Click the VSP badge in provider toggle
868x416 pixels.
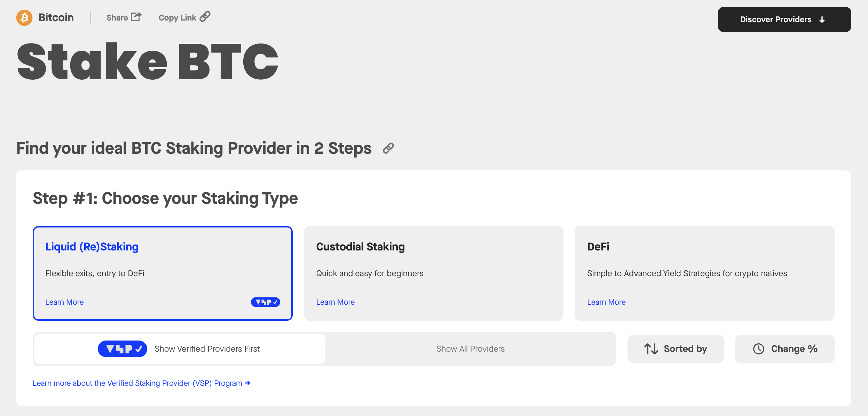click(123, 349)
